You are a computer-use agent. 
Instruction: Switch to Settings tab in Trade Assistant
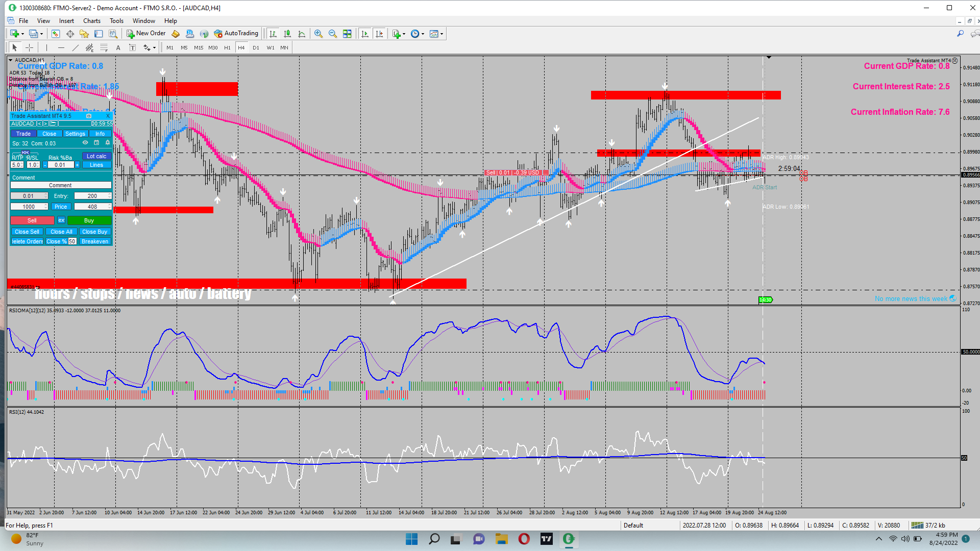coord(75,134)
